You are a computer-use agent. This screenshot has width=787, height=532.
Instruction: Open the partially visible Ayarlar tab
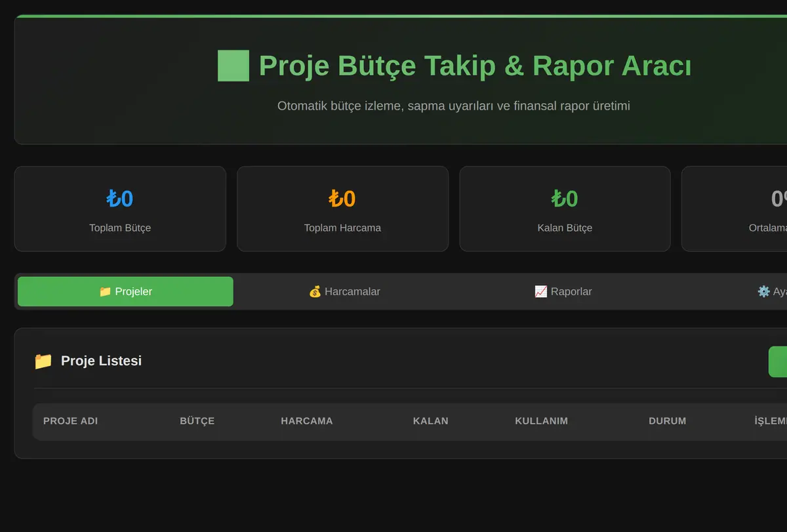point(772,291)
